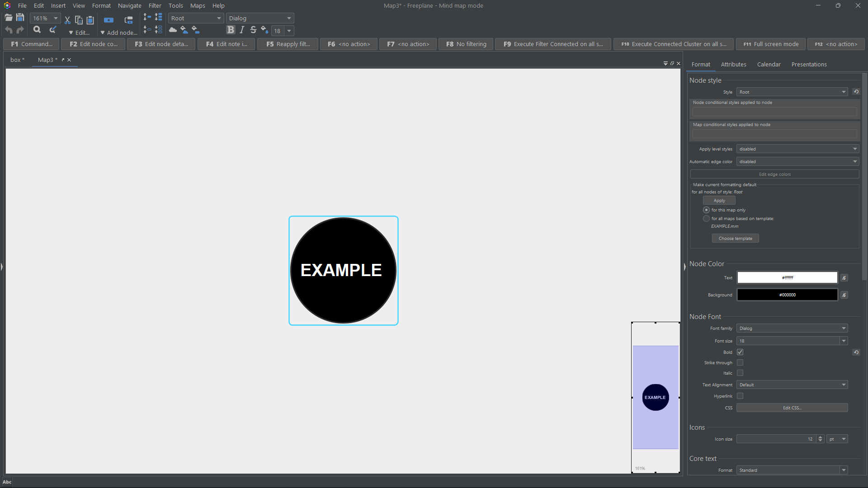Open the Font family dropdown in panel
Viewport: 868px width, 488px height.
point(792,328)
